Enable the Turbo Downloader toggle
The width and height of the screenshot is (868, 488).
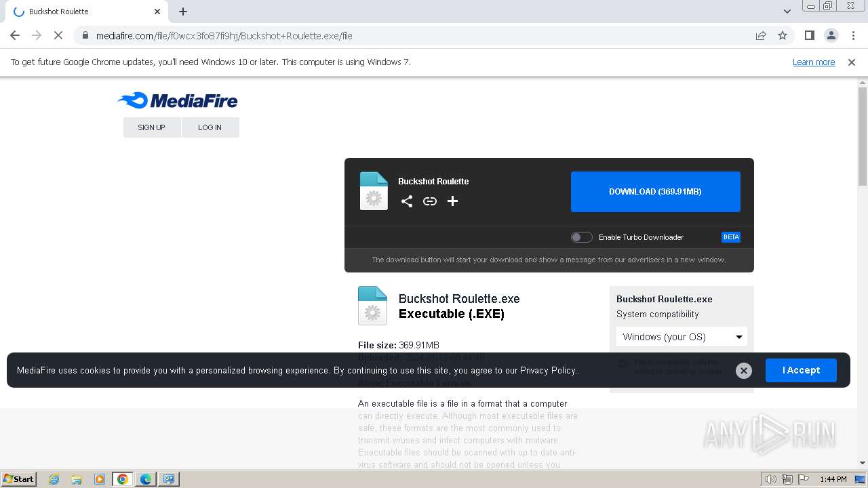click(581, 237)
